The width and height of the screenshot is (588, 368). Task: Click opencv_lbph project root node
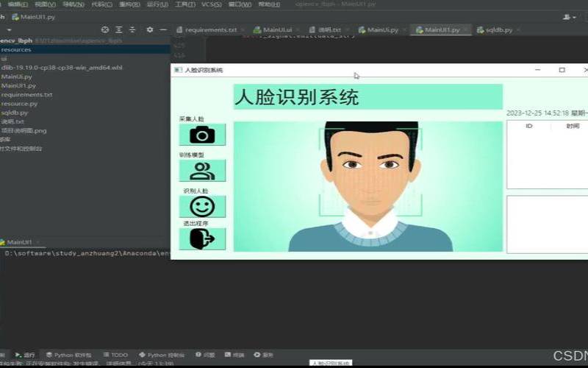16,40
